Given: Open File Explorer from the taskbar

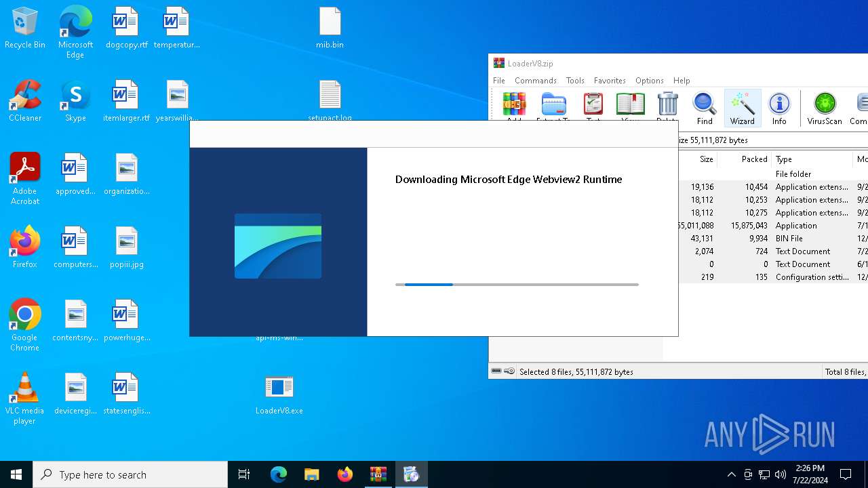Looking at the screenshot, I should click(x=312, y=474).
